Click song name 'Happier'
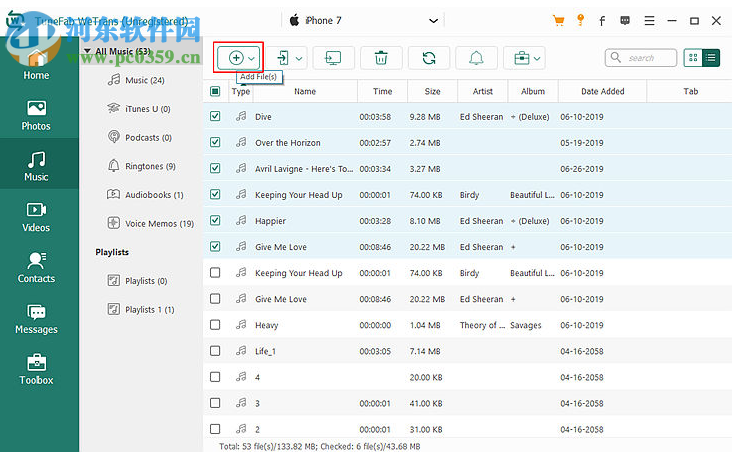 click(x=270, y=221)
